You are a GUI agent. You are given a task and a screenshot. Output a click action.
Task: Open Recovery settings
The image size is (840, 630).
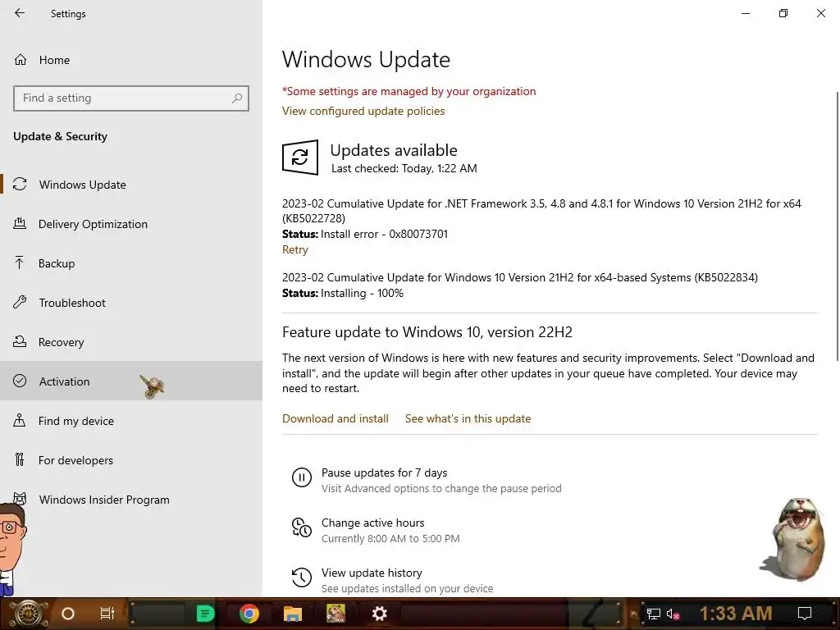pos(131,342)
